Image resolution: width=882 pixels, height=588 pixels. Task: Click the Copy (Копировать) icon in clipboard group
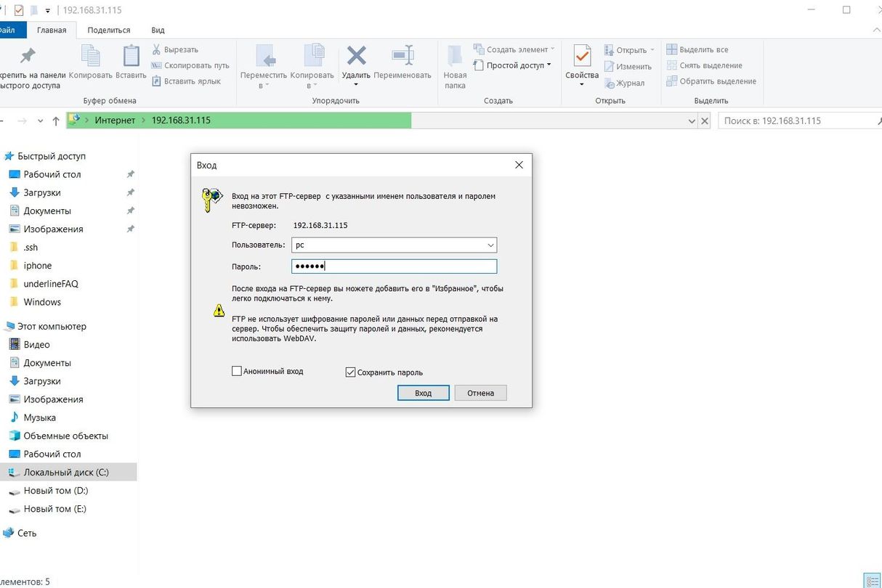point(91,56)
